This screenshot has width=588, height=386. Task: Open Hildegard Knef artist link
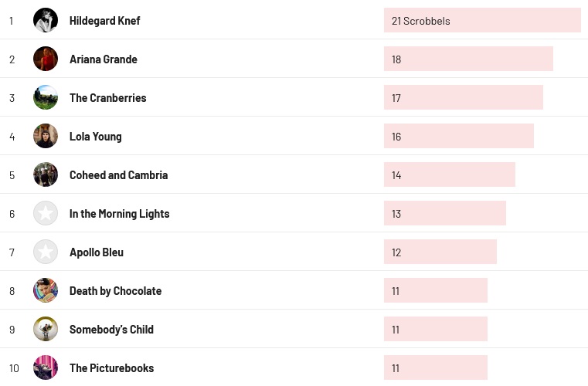(x=104, y=21)
